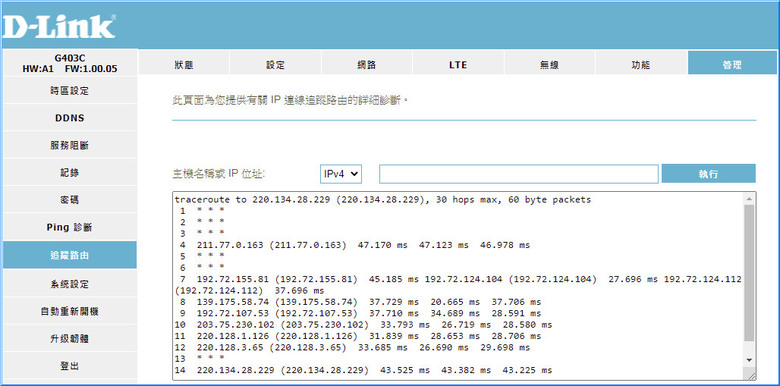Click the D-Link logo
This screenshot has width=780, height=386.
(x=59, y=26)
